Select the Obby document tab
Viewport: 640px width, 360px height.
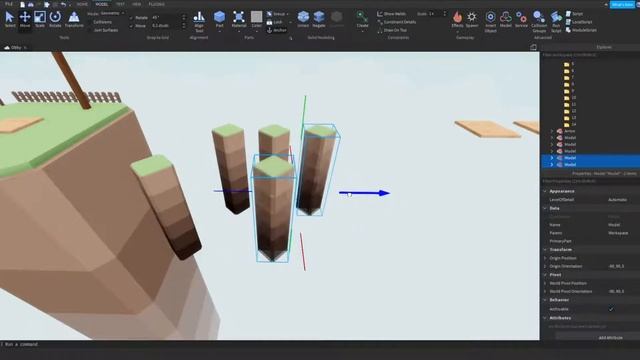click(16, 47)
